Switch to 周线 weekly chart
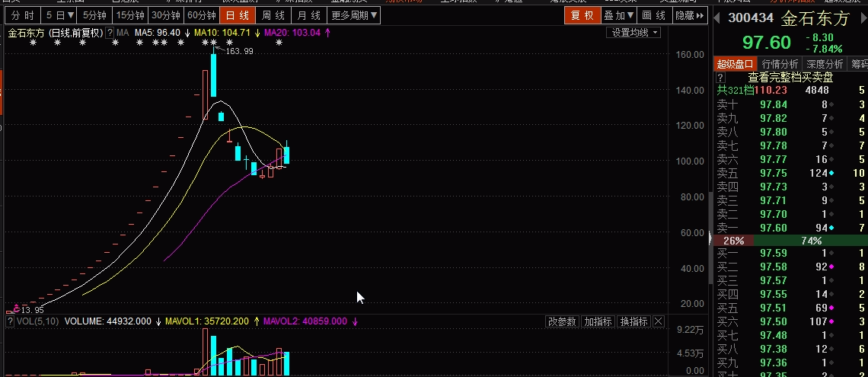This screenshot has width=868, height=377. coord(273,15)
